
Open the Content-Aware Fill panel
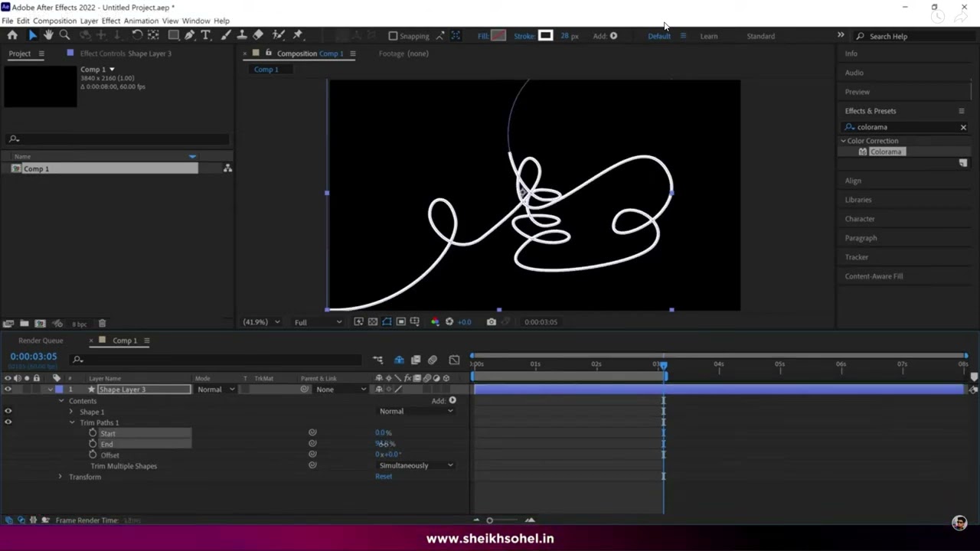(874, 276)
